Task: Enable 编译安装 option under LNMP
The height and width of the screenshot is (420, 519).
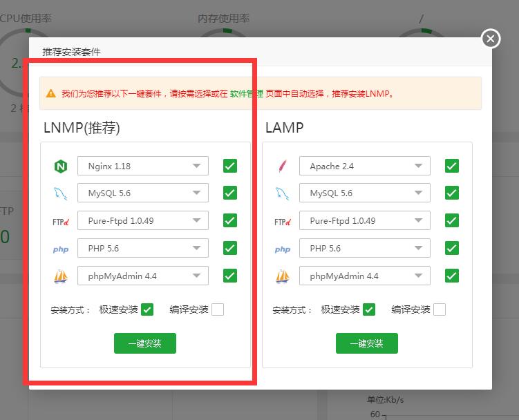Action: [x=218, y=309]
